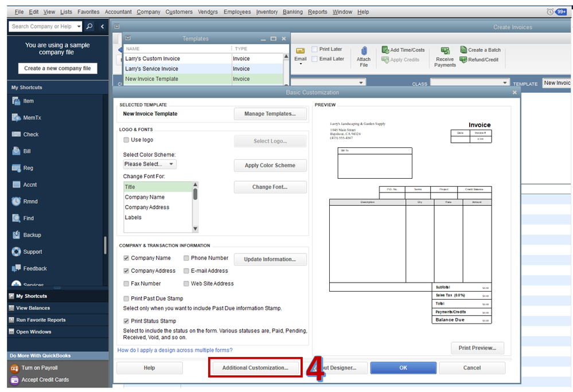Open the Backup shortcut icon

[x=16, y=235]
